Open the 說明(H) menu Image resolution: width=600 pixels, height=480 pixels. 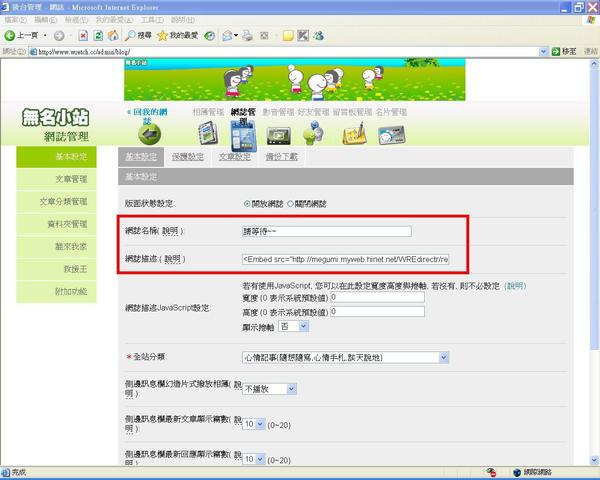pyautogui.click(x=183, y=20)
